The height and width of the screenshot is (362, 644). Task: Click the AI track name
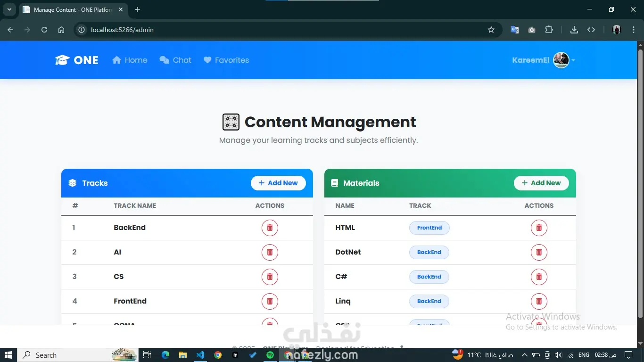(117, 252)
